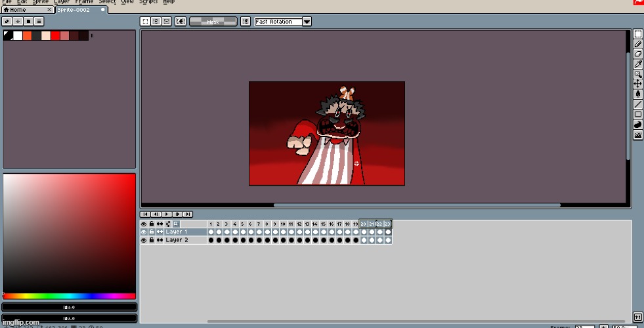
Task: Open the Fast Rotation combo box
Action: click(x=283, y=22)
